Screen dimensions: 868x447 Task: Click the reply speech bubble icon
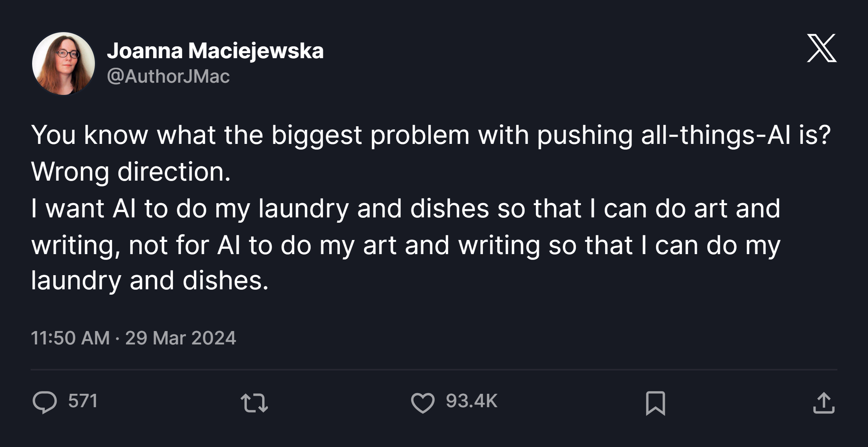[x=45, y=402]
